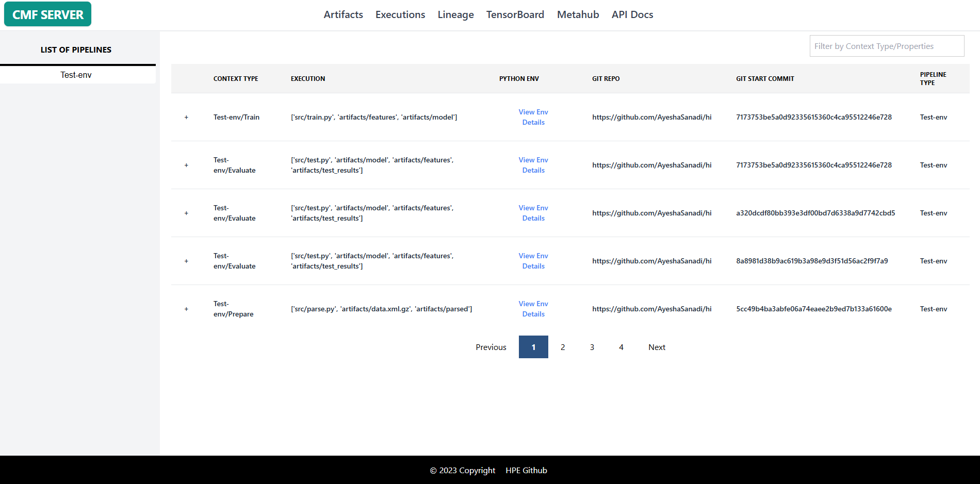
Task: View Env Details for the Prepare execution
Action: pos(533,309)
